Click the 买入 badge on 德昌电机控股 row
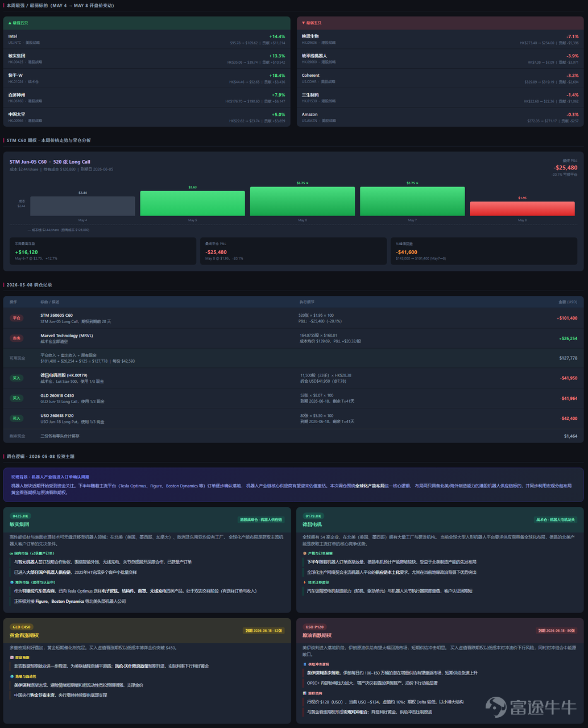588x728 pixels. click(16, 378)
